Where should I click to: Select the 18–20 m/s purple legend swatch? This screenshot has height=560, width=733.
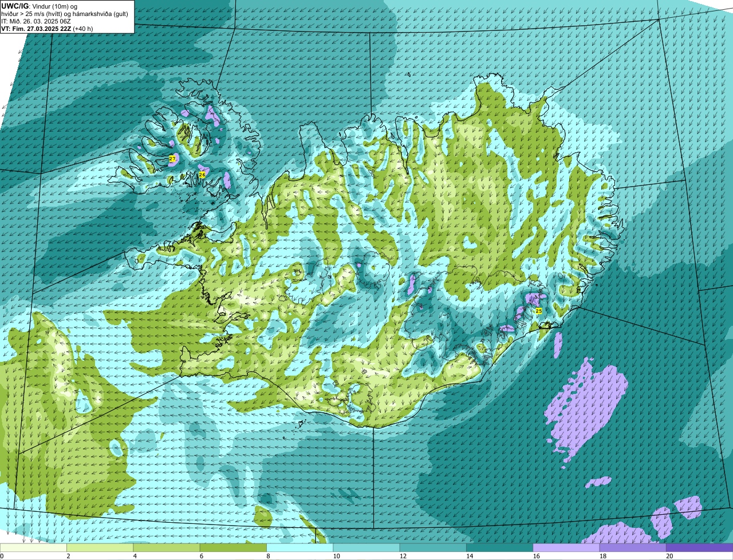633,547
